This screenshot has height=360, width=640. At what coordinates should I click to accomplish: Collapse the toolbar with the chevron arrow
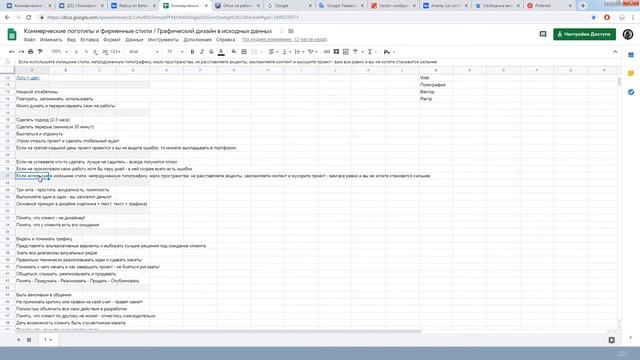pyautogui.click(x=615, y=52)
